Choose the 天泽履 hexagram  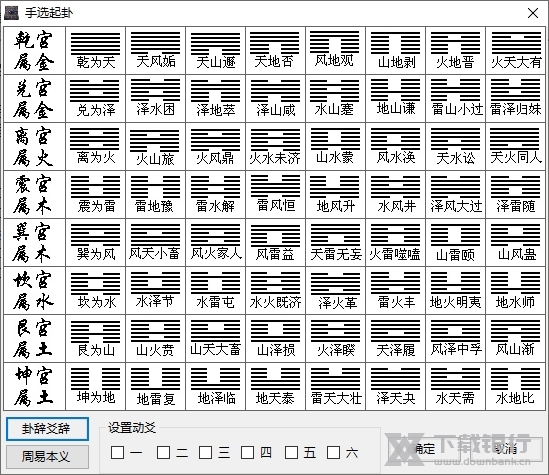(395, 338)
